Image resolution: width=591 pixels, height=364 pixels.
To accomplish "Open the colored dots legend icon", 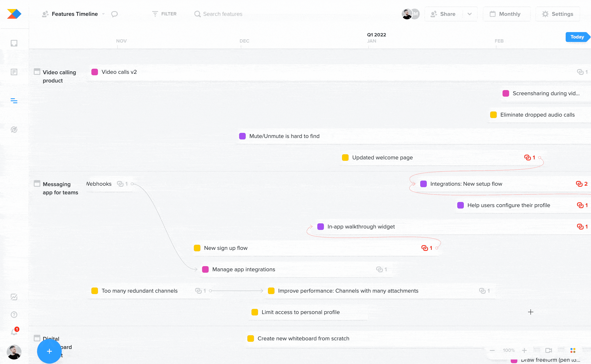I will (x=573, y=350).
